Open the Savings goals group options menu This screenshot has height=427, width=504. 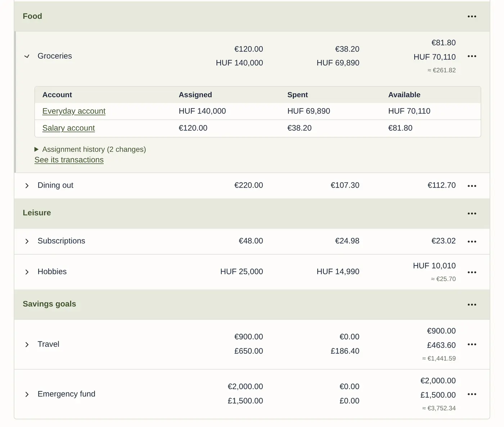tap(472, 304)
